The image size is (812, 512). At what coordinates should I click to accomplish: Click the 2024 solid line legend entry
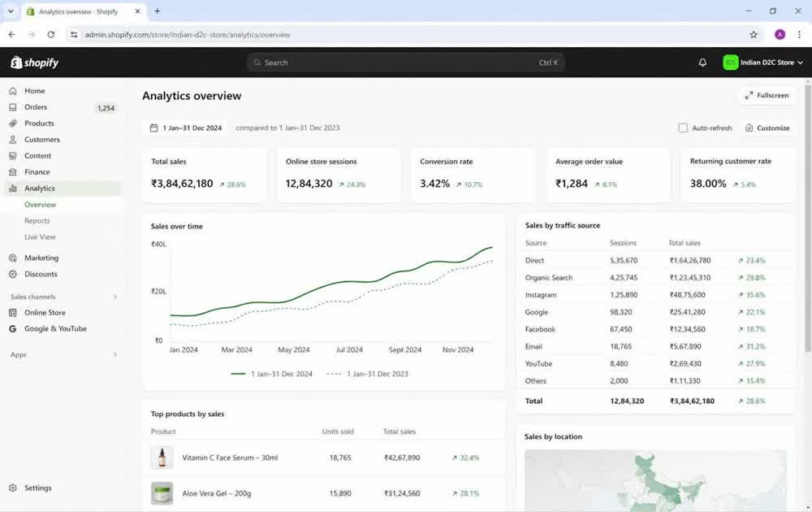(x=271, y=374)
